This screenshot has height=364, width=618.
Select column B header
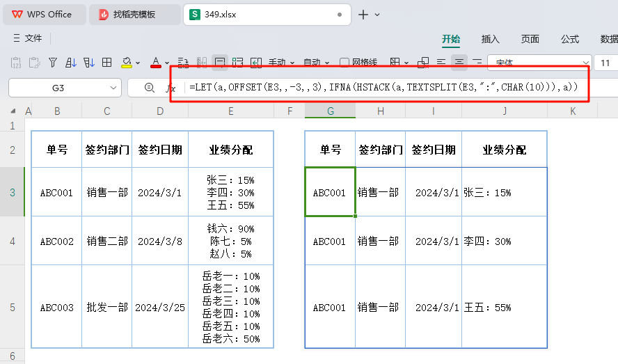[57, 111]
